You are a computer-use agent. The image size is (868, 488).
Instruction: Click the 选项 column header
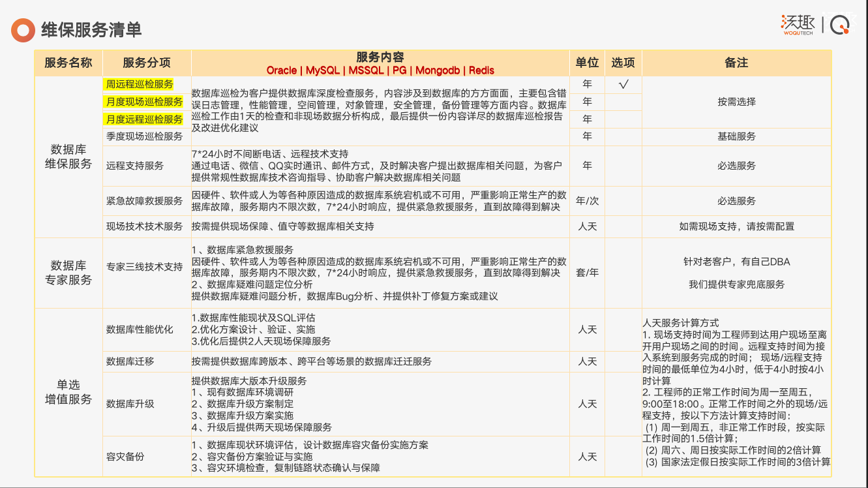pos(623,63)
